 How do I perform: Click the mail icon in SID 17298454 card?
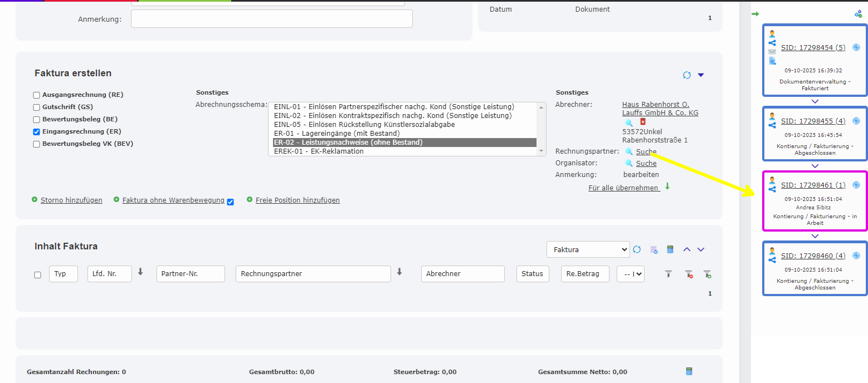coord(772,52)
